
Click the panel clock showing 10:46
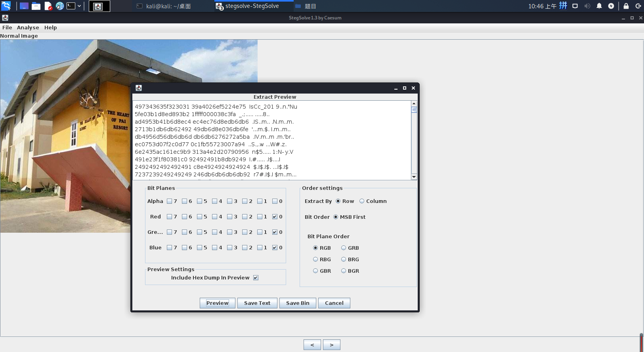click(x=542, y=6)
